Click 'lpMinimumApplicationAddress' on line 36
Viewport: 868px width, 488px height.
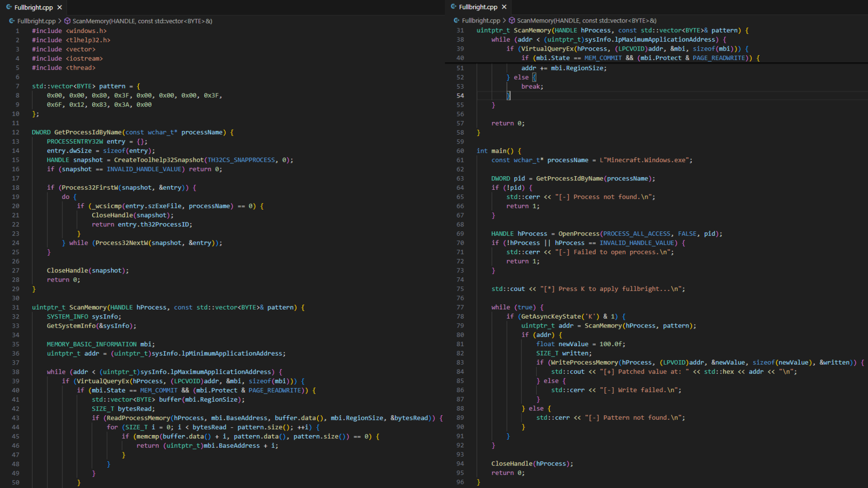pos(232,353)
